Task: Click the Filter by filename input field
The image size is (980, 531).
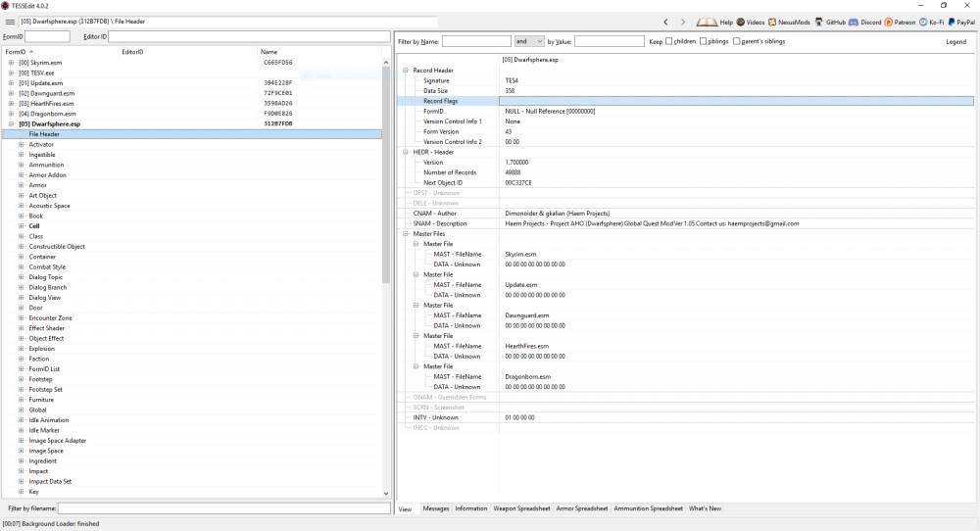Action: [x=224, y=508]
